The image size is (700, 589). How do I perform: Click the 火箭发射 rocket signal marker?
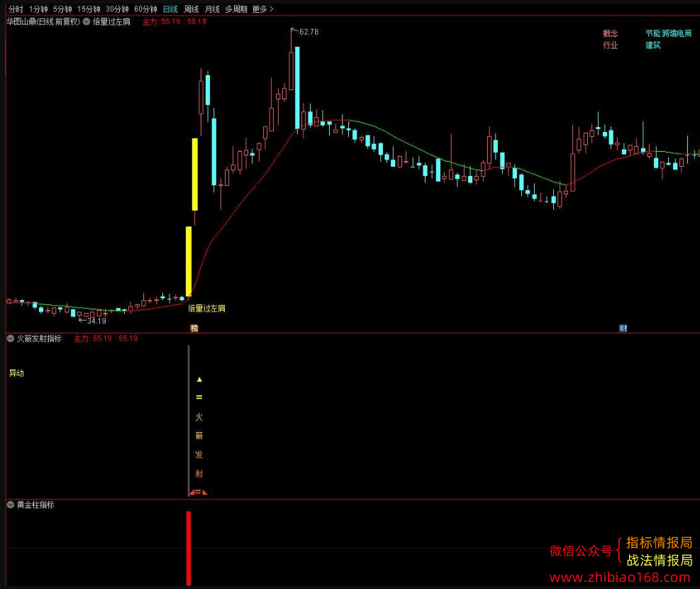pos(199,436)
